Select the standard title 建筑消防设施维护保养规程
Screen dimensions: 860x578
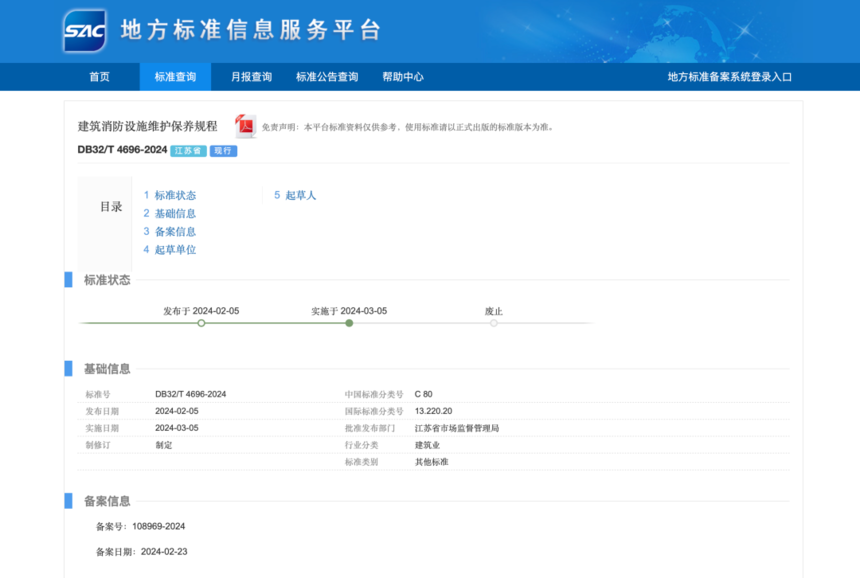click(x=148, y=126)
